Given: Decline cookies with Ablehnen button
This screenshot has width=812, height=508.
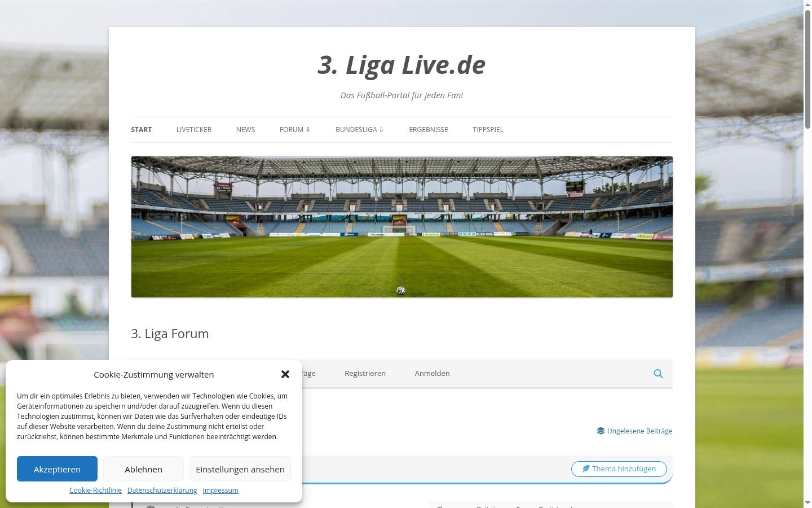Looking at the screenshot, I should pos(143,469).
